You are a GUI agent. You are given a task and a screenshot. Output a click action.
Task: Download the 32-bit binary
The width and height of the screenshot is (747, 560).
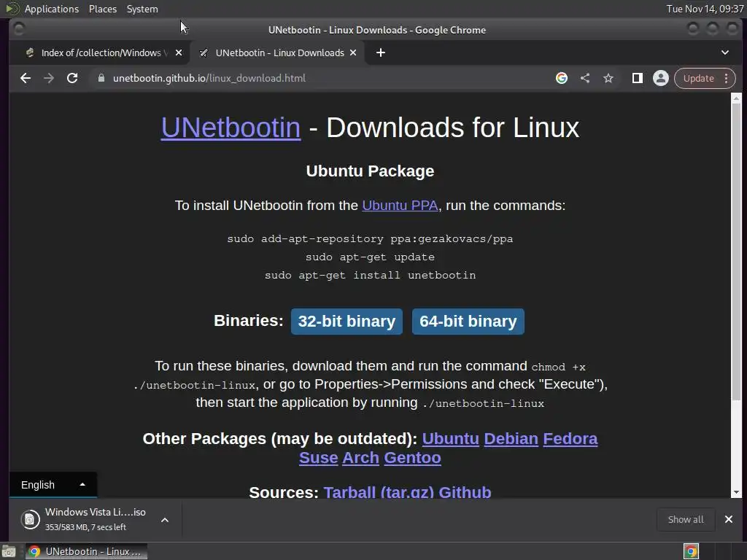point(347,322)
